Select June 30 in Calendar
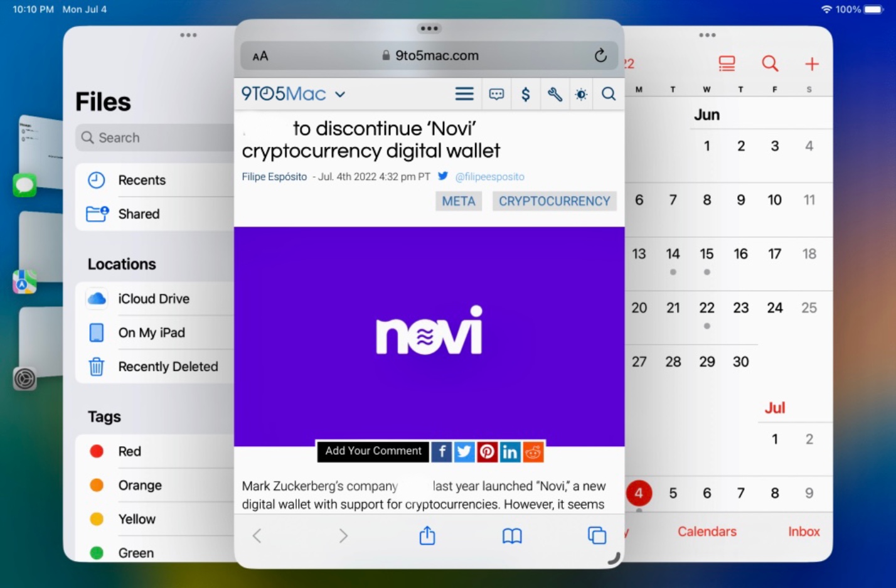Screen dimensions: 896x588 (741, 362)
